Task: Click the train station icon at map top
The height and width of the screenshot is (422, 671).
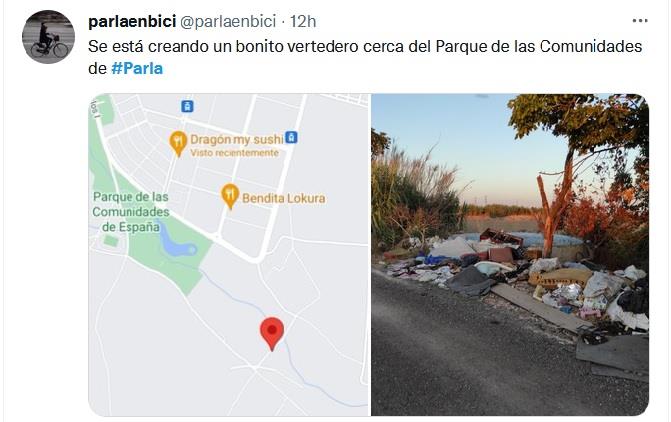Action: (187, 106)
